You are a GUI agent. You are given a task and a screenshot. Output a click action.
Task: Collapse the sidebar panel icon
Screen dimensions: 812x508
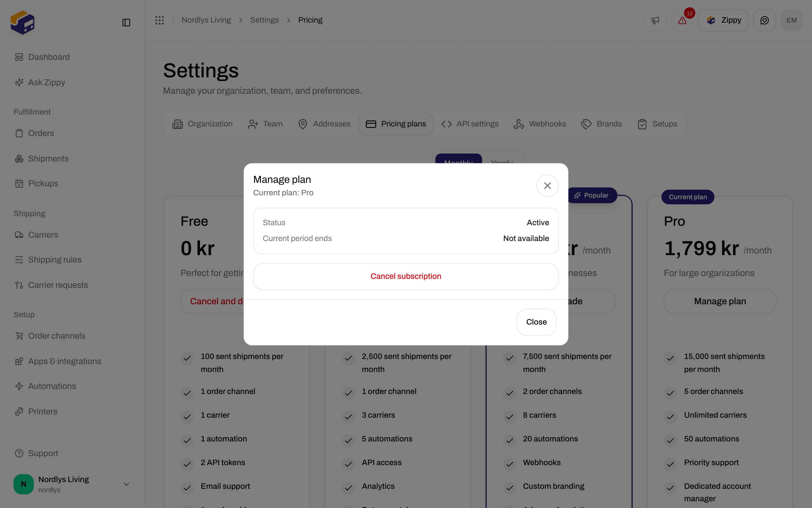coord(126,23)
